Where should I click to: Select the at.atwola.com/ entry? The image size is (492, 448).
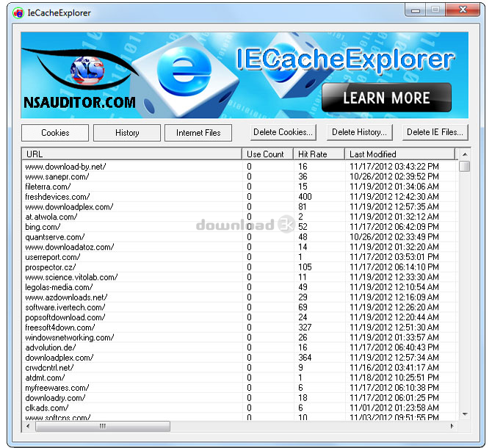click(x=240, y=217)
